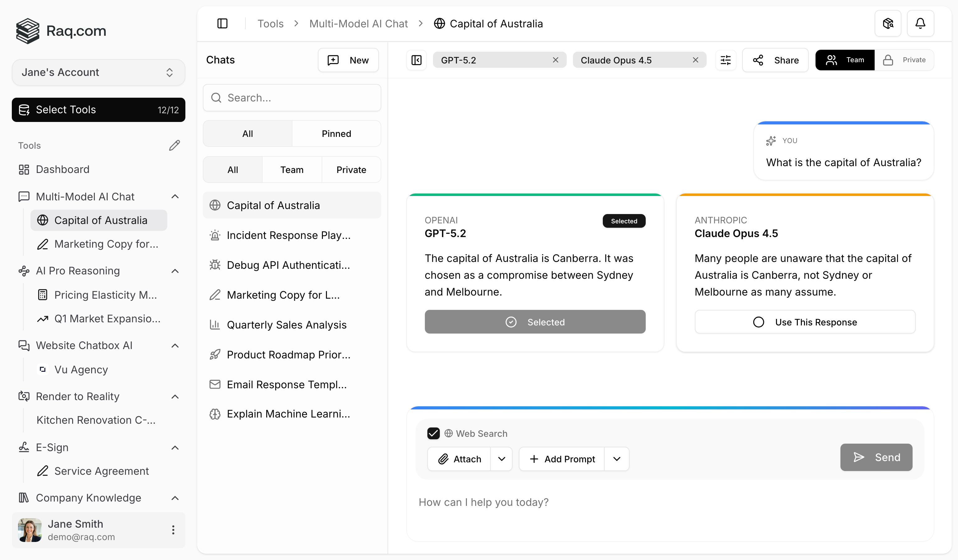Remove Claude Opus 4.5 model chip
Image resolution: width=958 pixels, height=560 pixels.
pyautogui.click(x=695, y=60)
